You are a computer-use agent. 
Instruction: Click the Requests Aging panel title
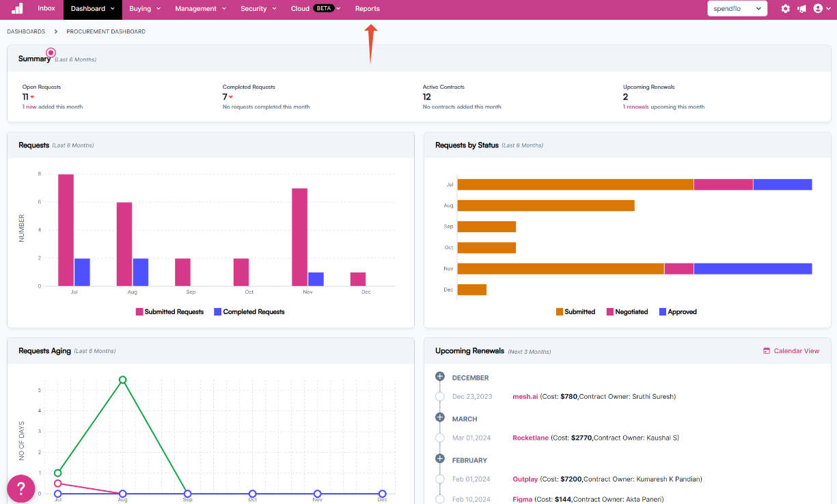click(x=45, y=351)
